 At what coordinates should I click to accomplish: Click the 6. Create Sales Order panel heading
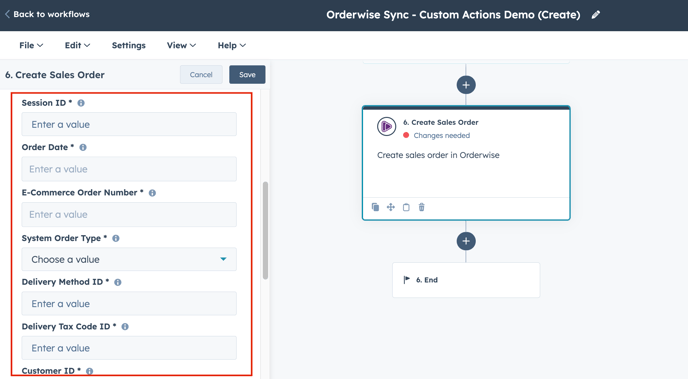click(x=55, y=75)
